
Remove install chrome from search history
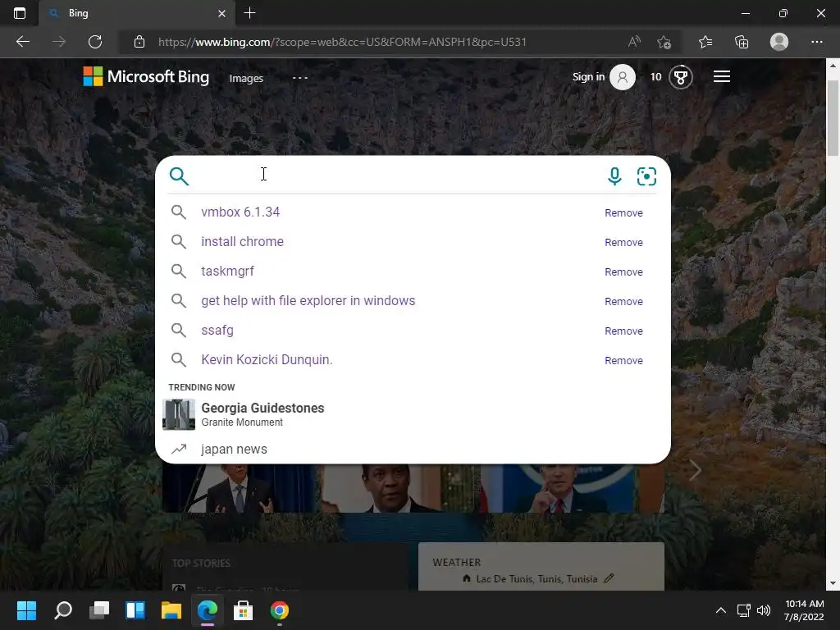623,242
